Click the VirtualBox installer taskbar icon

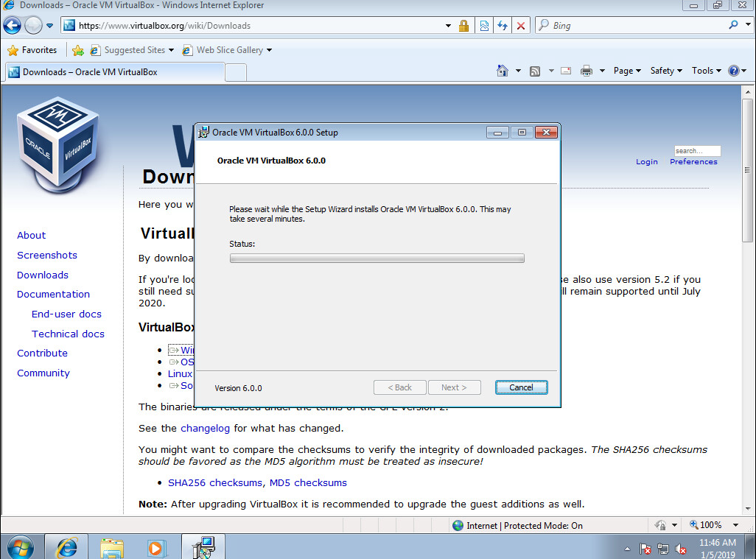[x=203, y=547]
